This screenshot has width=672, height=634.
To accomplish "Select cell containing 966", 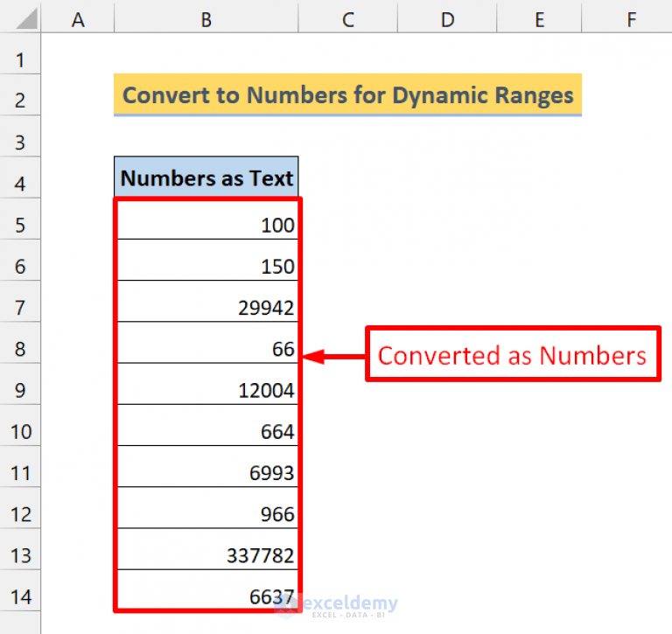I will [x=206, y=507].
